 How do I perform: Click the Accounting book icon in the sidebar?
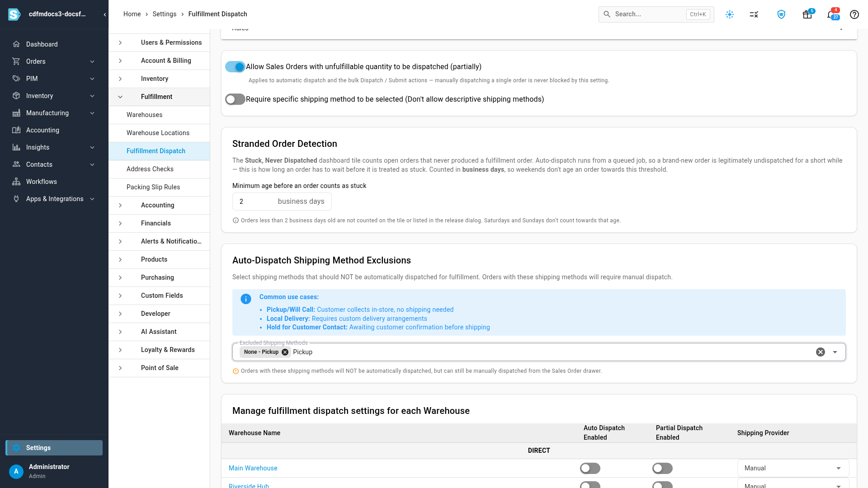[16, 130]
